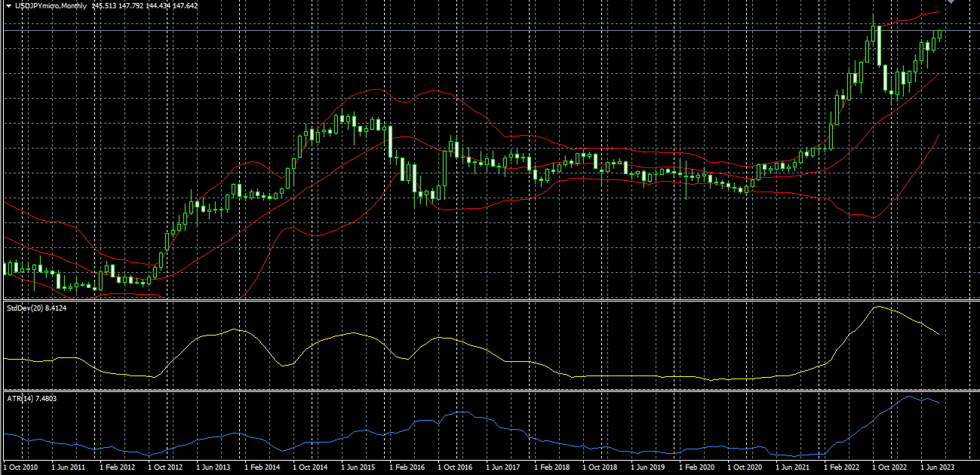This screenshot has width=980, height=475.
Task: Click the 1 Oct 2010 date label
Action: click(21, 467)
